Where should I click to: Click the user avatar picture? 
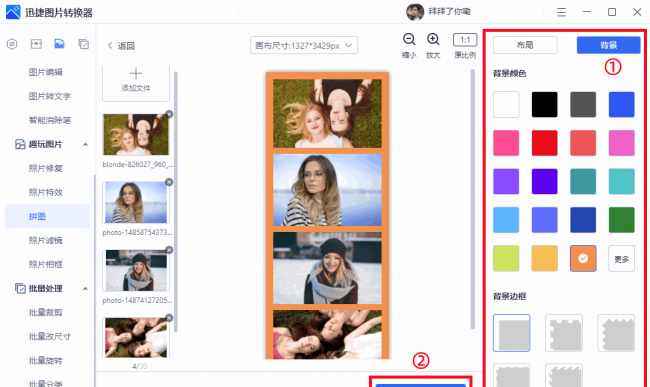[415, 12]
